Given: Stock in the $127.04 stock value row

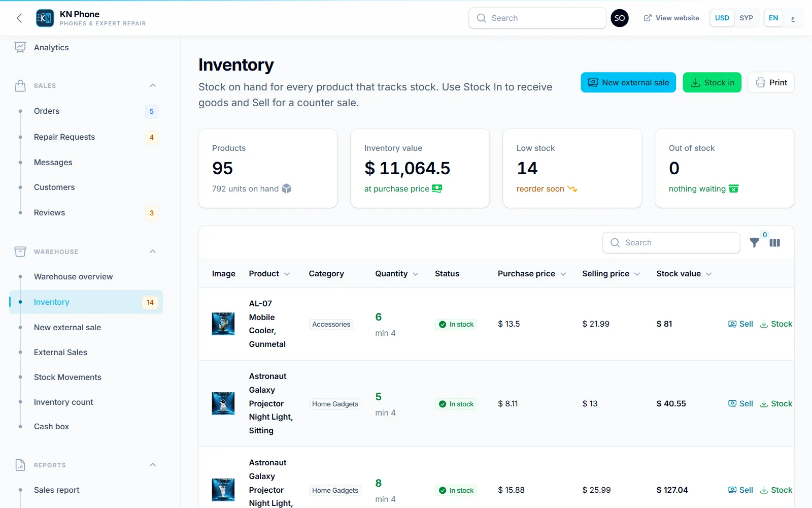Looking at the screenshot, I should click(776, 490).
